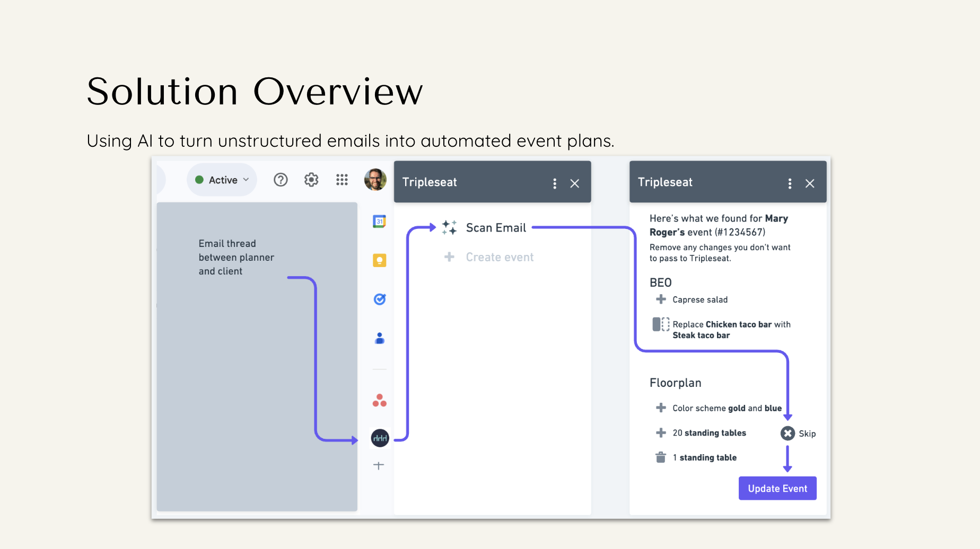980x549 pixels.
Task: Click the 'BEO' heading
Action: [661, 282]
